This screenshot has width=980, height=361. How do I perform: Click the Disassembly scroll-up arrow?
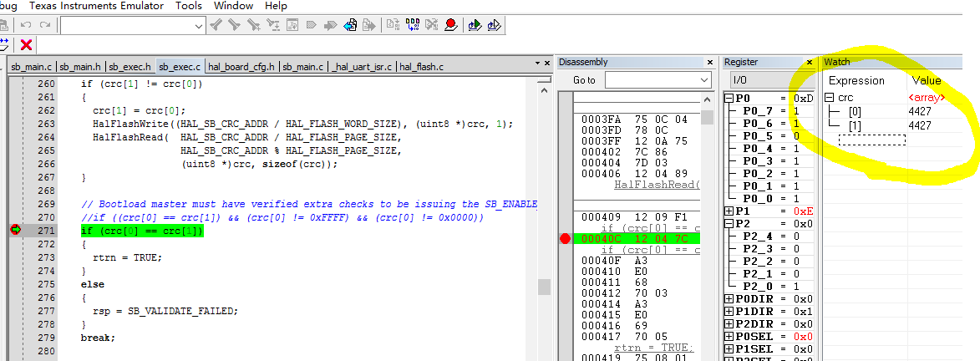click(707, 100)
